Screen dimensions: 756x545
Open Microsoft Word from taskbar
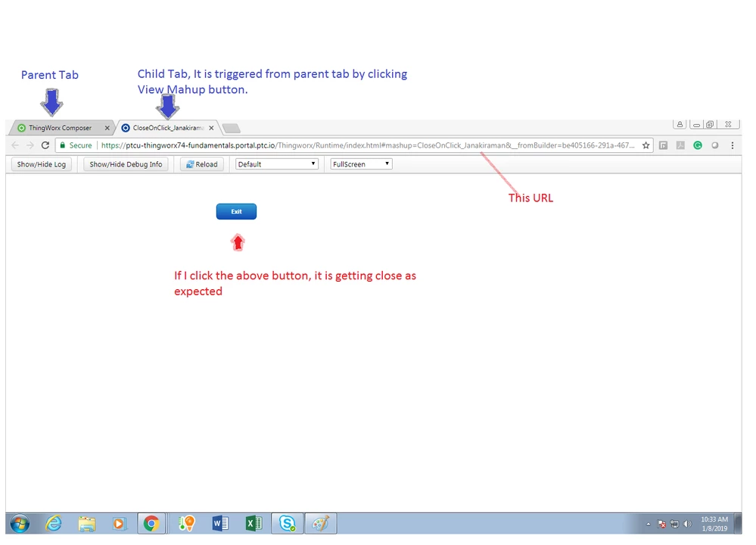click(x=220, y=524)
